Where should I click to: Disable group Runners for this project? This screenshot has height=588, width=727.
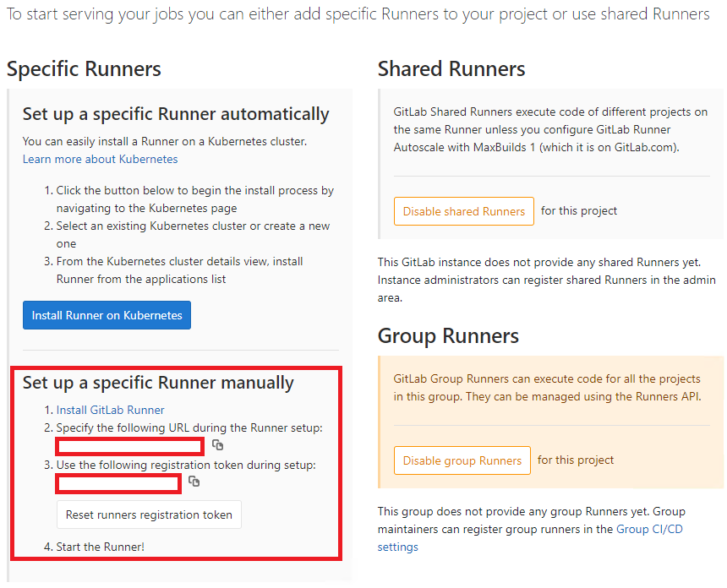coord(462,460)
